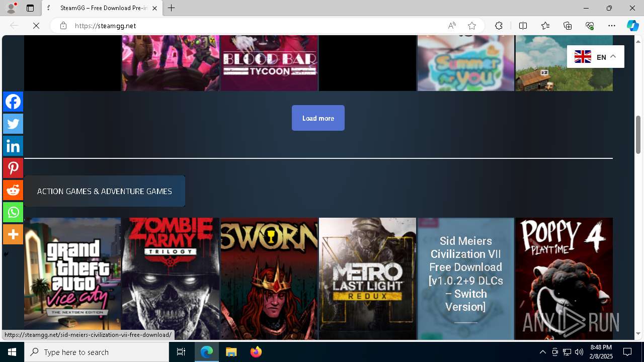Open Edge Collections

(x=568, y=26)
